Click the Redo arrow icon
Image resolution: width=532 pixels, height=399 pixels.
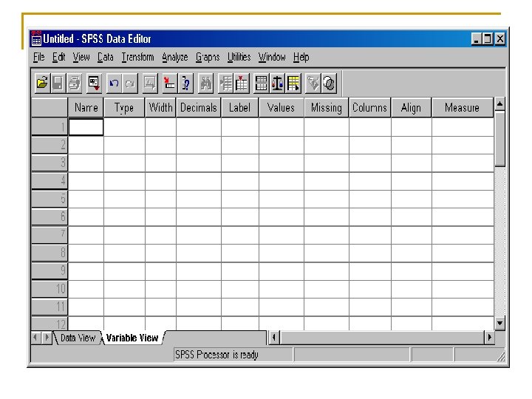pos(130,83)
